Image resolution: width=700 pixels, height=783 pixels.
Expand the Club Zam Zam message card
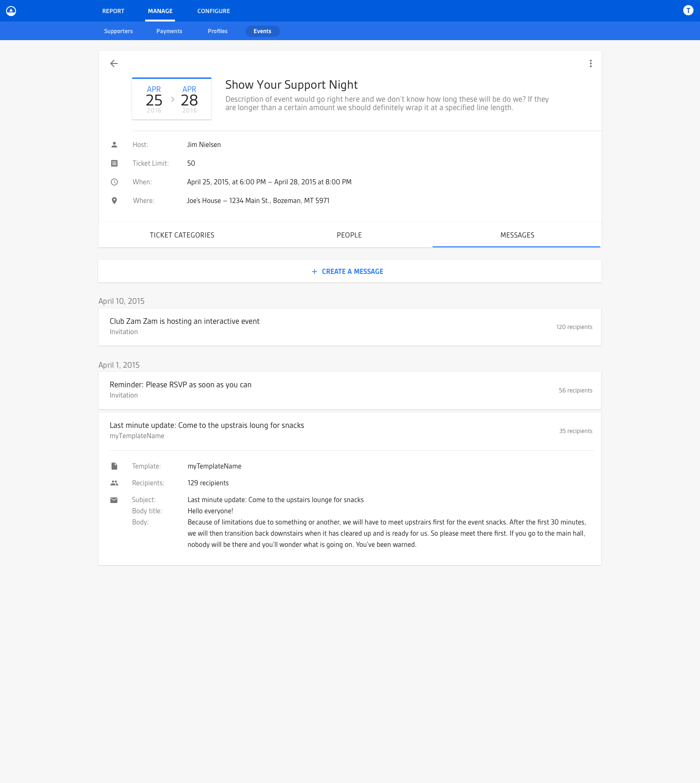pyautogui.click(x=350, y=327)
